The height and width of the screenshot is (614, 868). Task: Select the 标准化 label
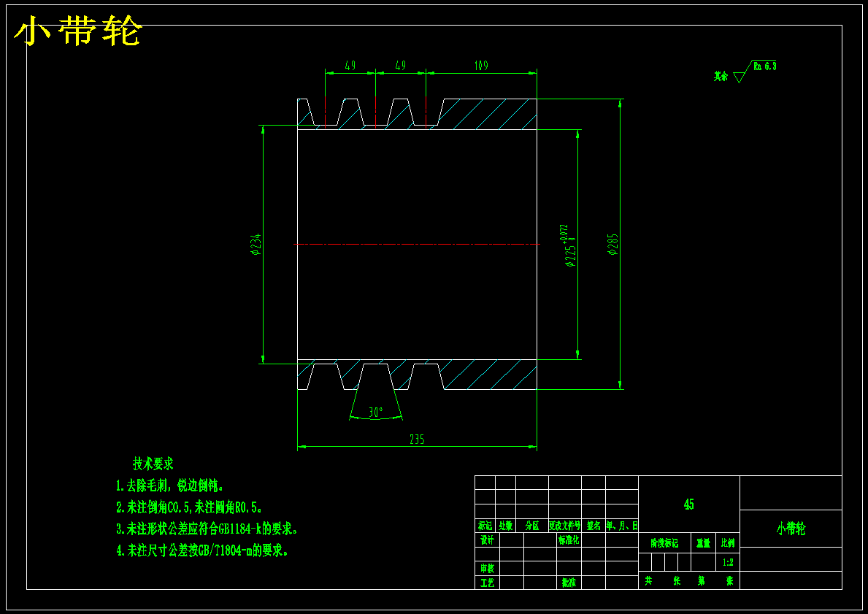(x=569, y=540)
